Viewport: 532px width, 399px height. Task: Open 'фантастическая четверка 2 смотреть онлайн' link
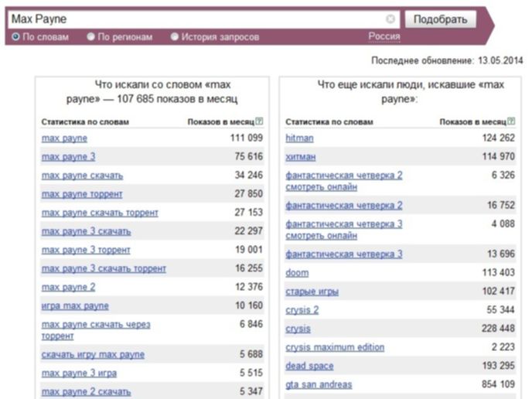coord(344,181)
